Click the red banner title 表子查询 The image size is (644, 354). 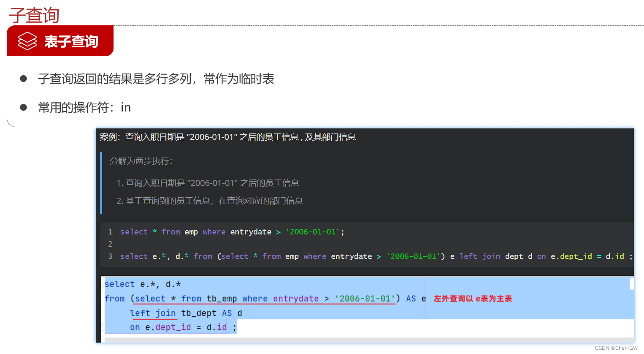click(71, 41)
